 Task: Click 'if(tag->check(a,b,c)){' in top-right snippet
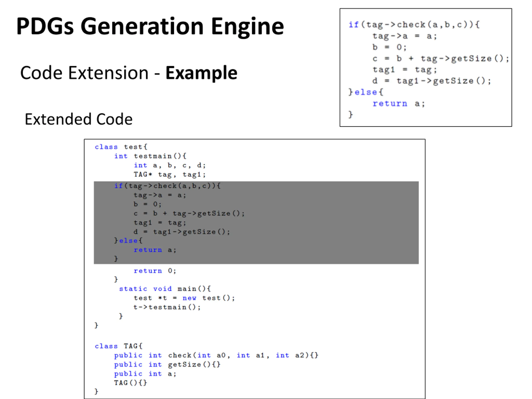pos(414,25)
